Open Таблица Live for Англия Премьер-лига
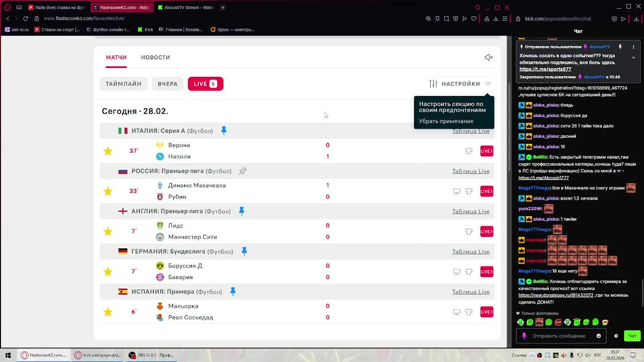Viewport: 644px width, 362px height. [470, 211]
